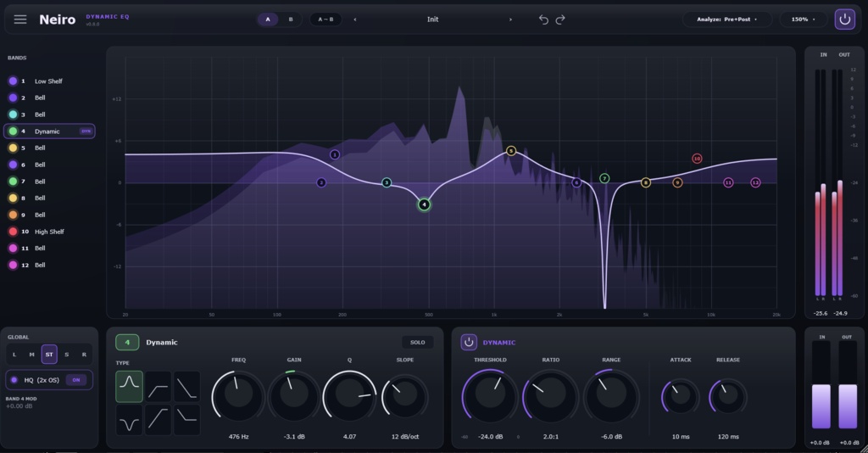This screenshot has height=453, width=868.
Task: Go to the next preset arrow
Action: 510,20
